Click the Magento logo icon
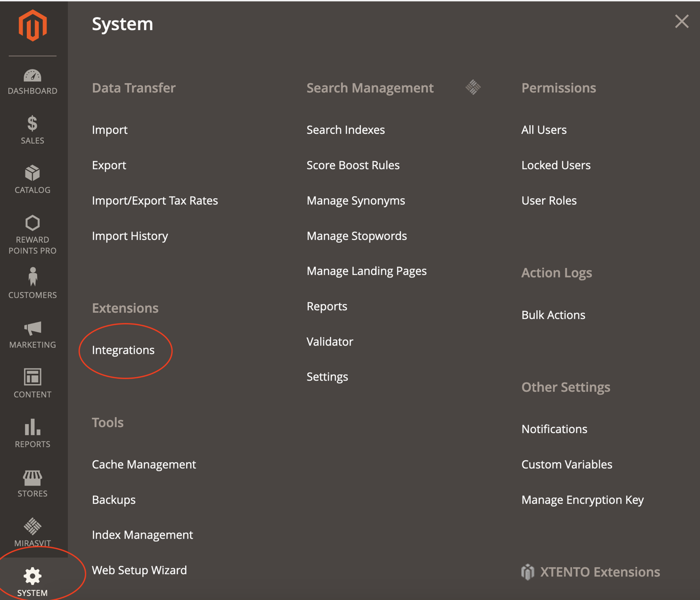This screenshot has width=700, height=600. (x=32, y=25)
